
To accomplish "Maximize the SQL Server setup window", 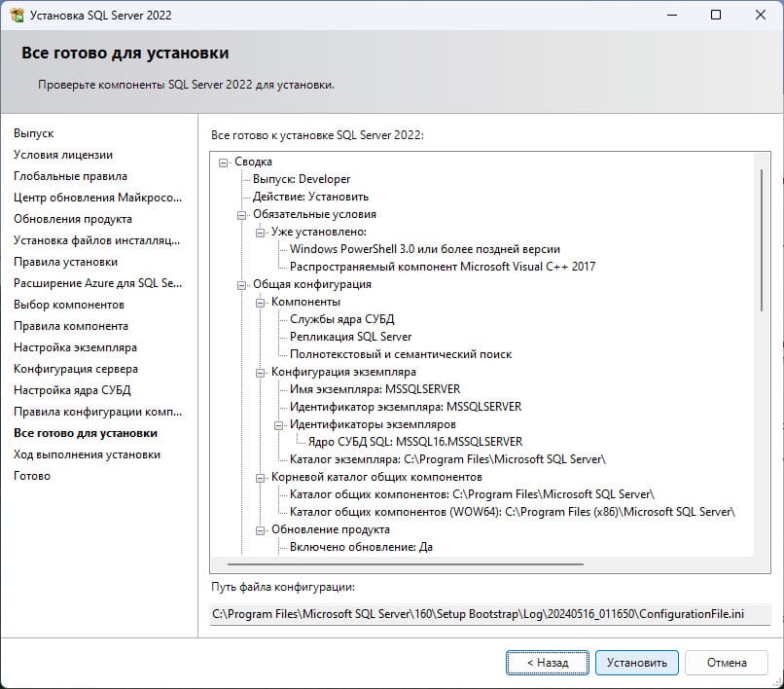I will click(x=716, y=15).
